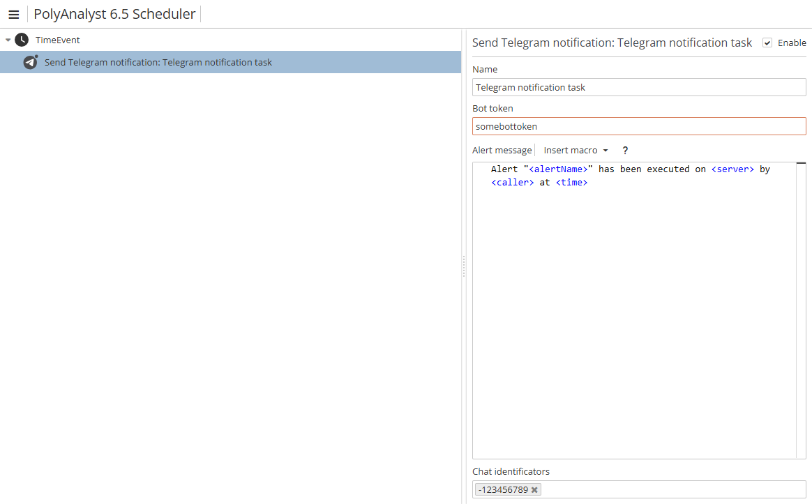812x504 pixels.
Task: Click the vertical panel splitter handle
Action: coord(463,266)
